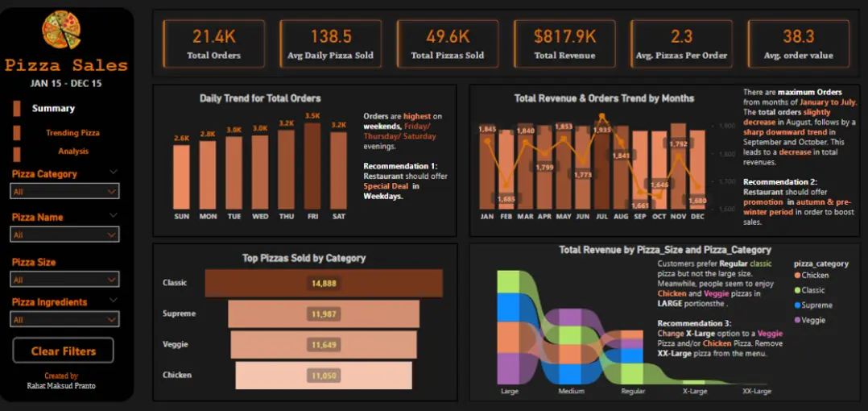Click the 'Rahat Maksud Pranto' credit text
The height and width of the screenshot is (411, 868).
pos(61,385)
